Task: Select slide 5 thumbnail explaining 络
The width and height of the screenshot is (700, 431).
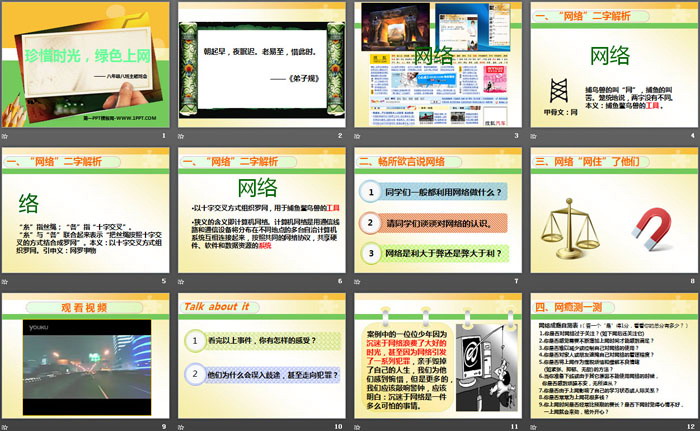Action: pos(86,210)
